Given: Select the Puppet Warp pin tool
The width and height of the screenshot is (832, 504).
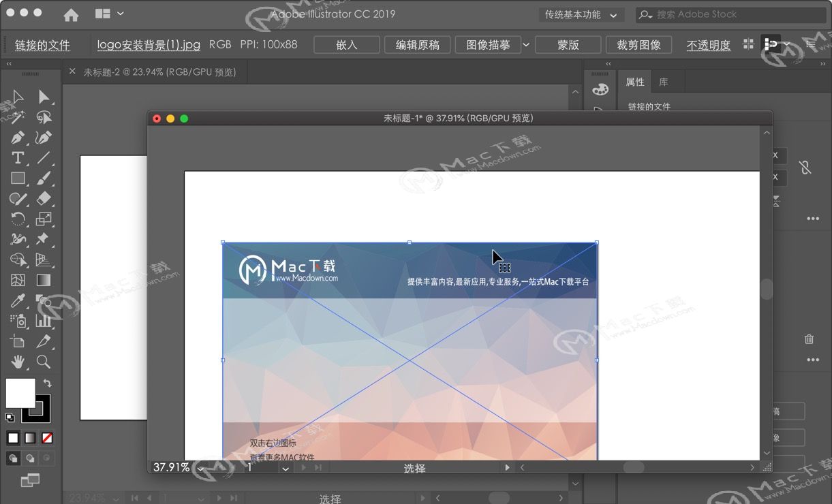Looking at the screenshot, I should 44,239.
